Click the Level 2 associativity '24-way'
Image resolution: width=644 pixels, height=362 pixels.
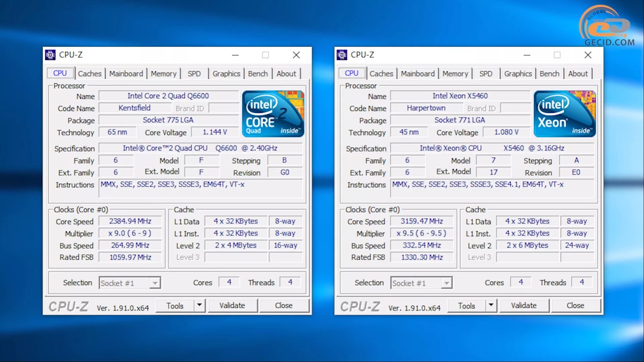point(577,245)
